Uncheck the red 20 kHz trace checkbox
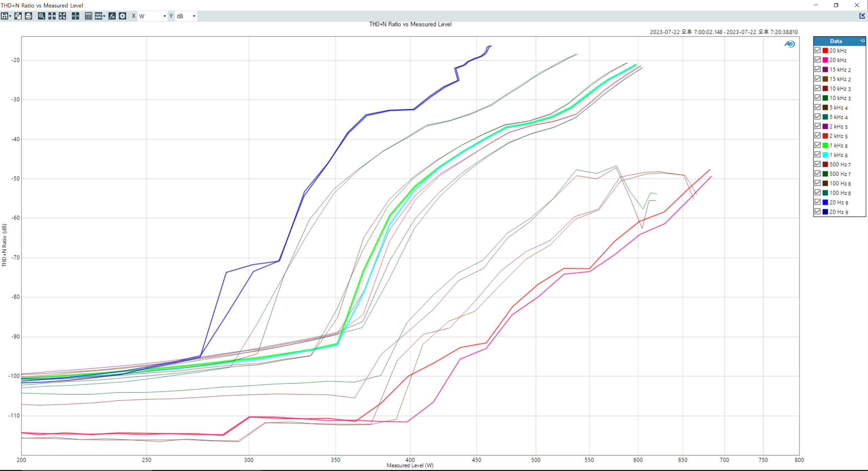Viewport: 868px width, 471px height. pos(818,50)
